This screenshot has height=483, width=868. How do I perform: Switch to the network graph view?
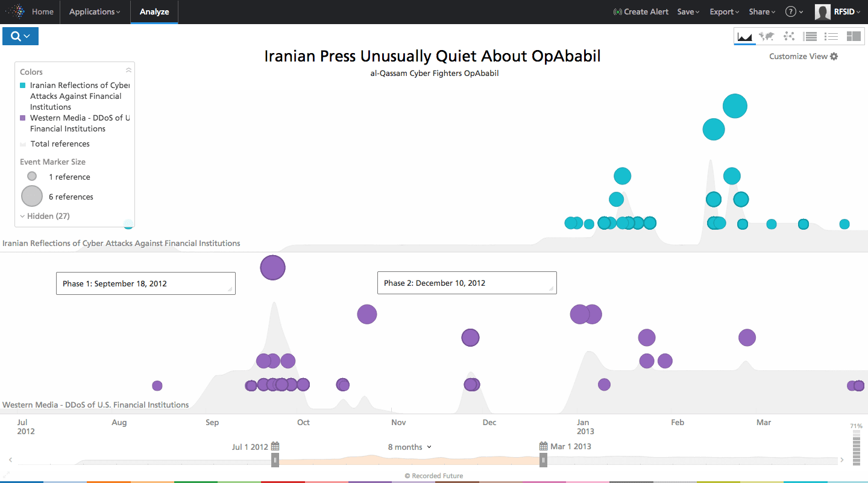tap(788, 36)
